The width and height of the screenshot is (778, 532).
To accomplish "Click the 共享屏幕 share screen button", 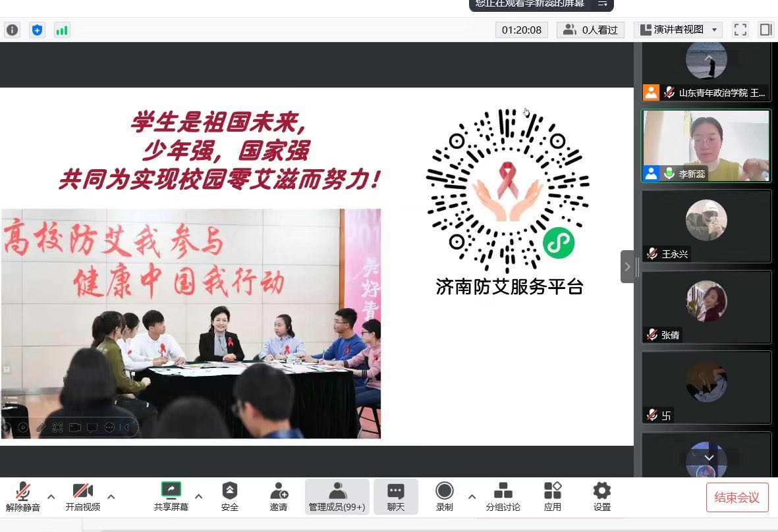I will tap(171, 496).
